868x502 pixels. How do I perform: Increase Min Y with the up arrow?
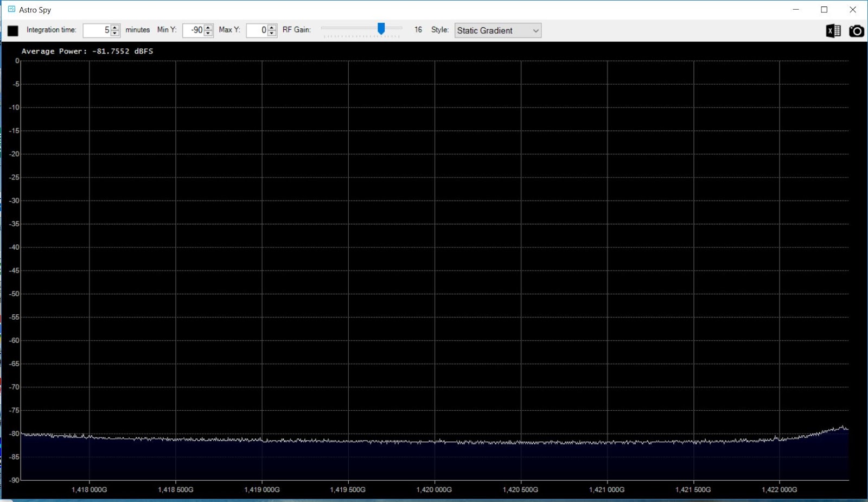pyautogui.click(x=208, y=27)
